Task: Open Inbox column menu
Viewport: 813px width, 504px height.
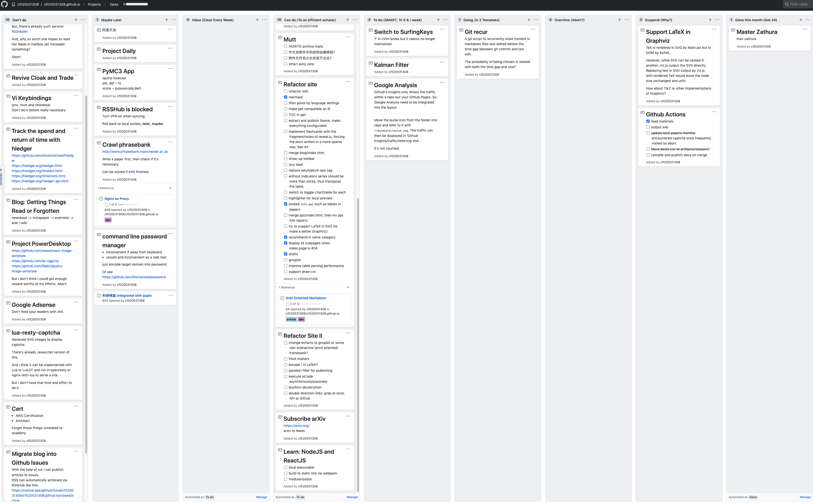Action: pos(264,20)
